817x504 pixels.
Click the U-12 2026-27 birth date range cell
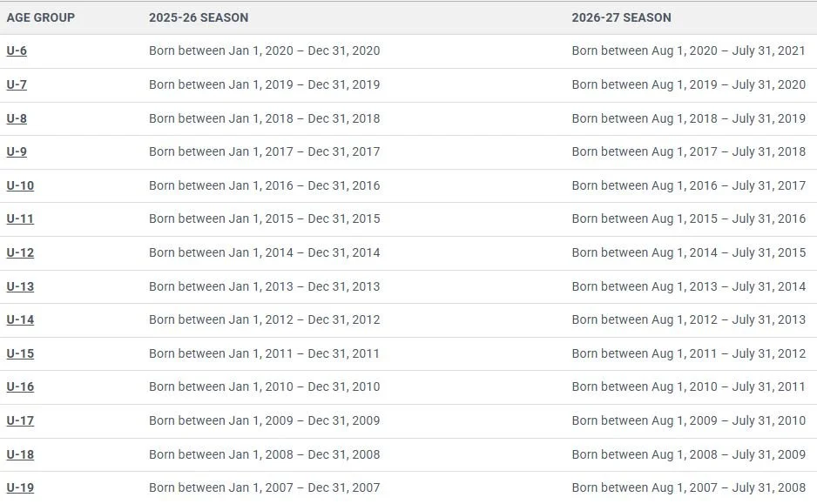click(x=689, y=252)
